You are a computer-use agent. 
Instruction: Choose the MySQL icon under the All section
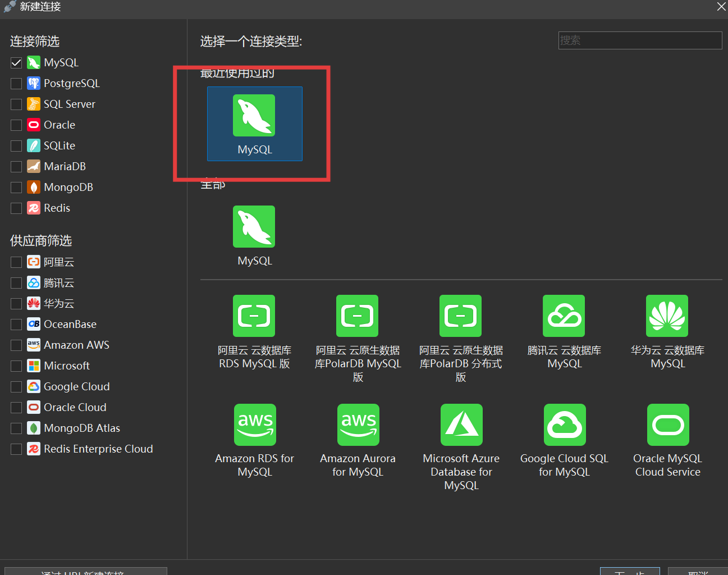click(254, 226)
